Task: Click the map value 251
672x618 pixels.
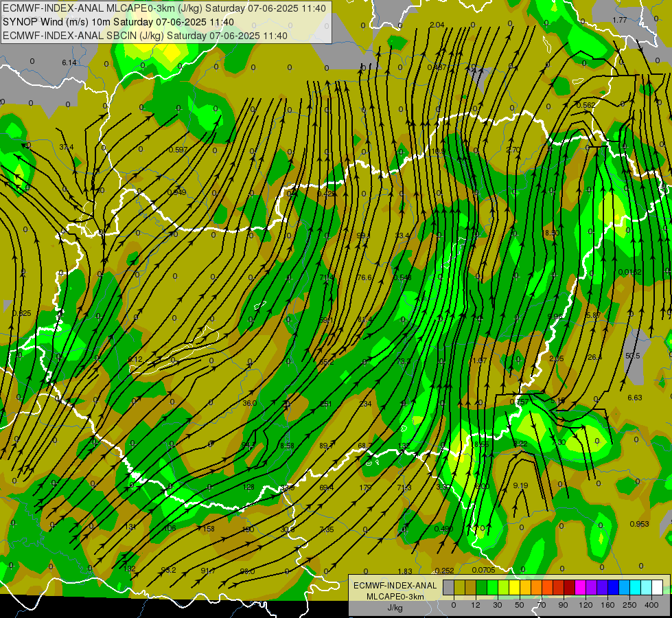Action: coord(326,404)
